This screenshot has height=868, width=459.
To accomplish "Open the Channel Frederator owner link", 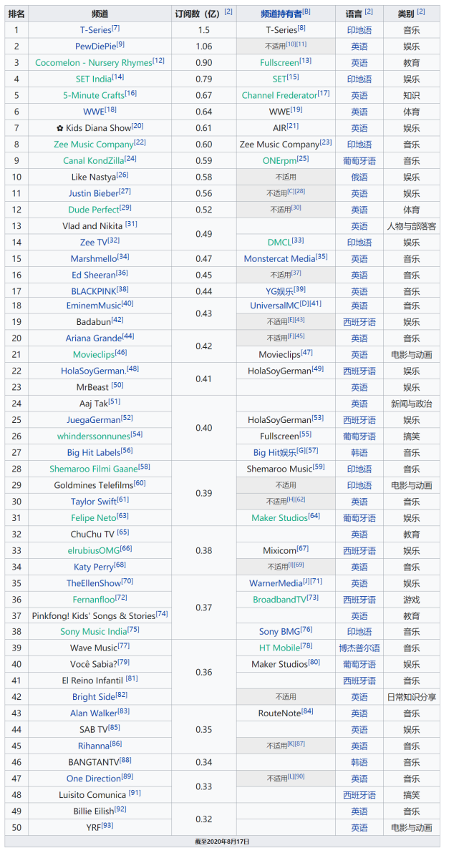I will tap(280, 96).
